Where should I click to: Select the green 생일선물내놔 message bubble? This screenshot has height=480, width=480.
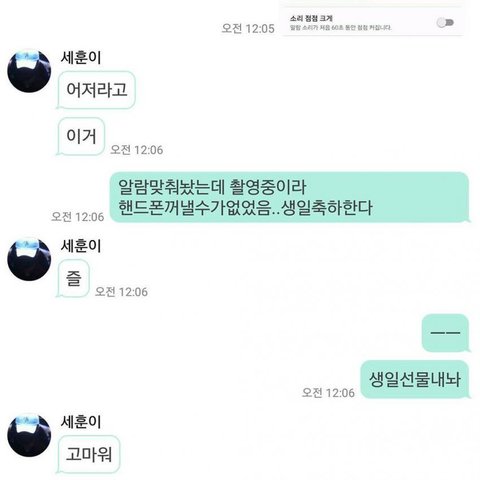(415, 379)
